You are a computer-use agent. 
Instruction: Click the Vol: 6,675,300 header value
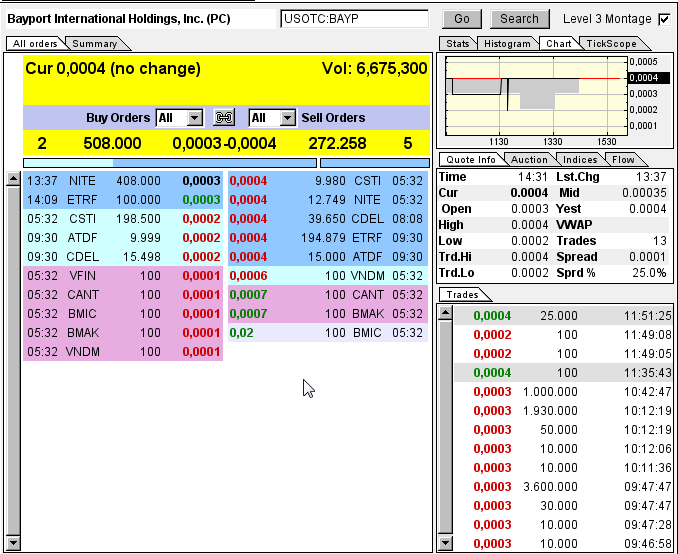[x=374, y=69]
